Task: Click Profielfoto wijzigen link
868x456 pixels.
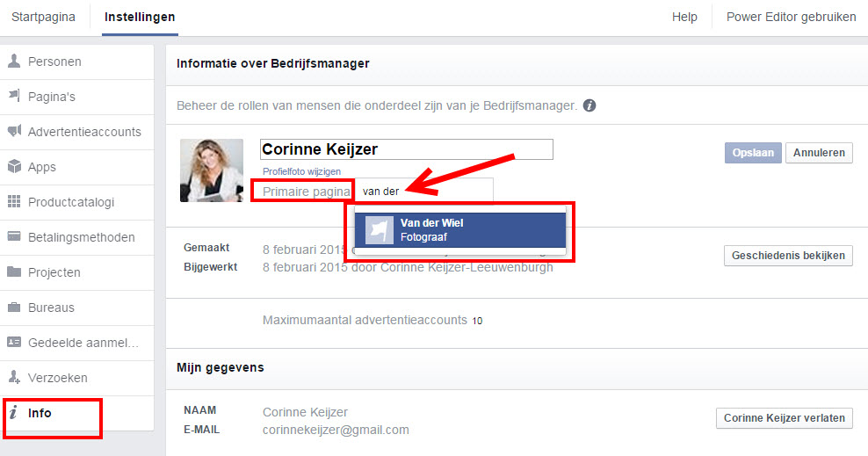Action: pyautogui.click(x=301, y=171)
